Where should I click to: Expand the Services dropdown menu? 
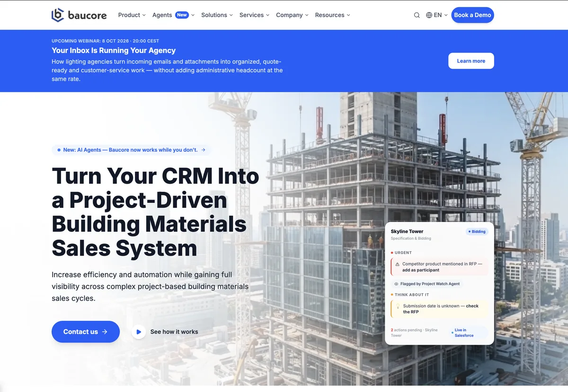254,15
